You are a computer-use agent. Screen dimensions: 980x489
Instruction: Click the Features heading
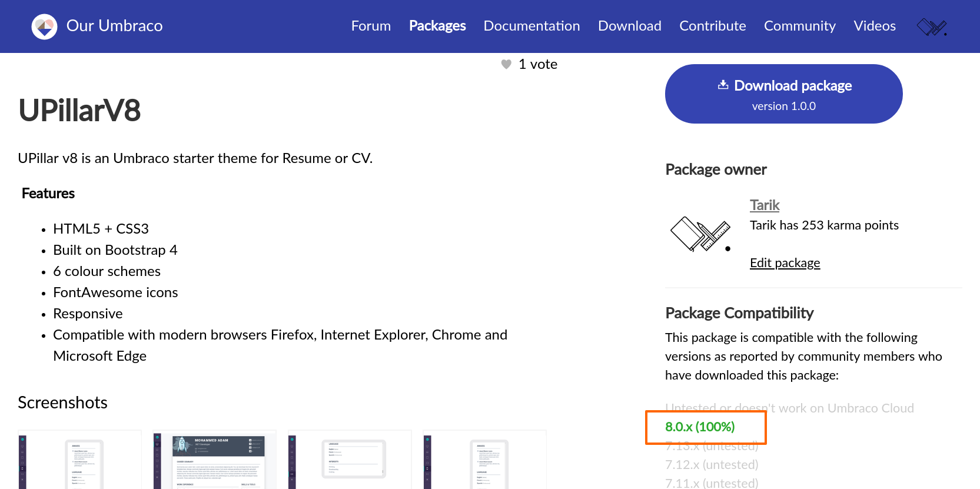tap(48, 194)
